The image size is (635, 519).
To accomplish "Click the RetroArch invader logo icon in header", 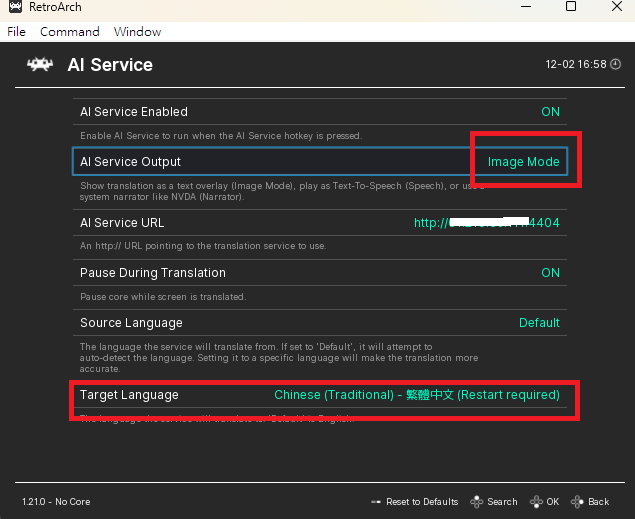I will pyautogui.click(x=40, y=64).
